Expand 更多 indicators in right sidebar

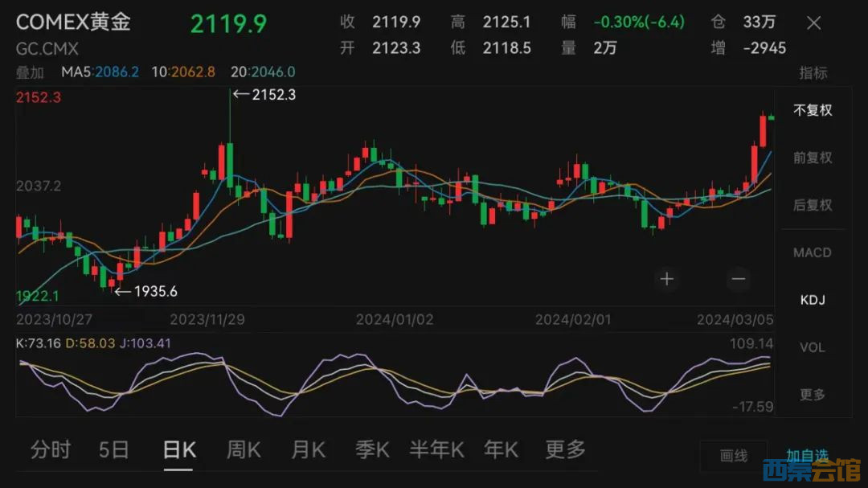tap(813, 395)
